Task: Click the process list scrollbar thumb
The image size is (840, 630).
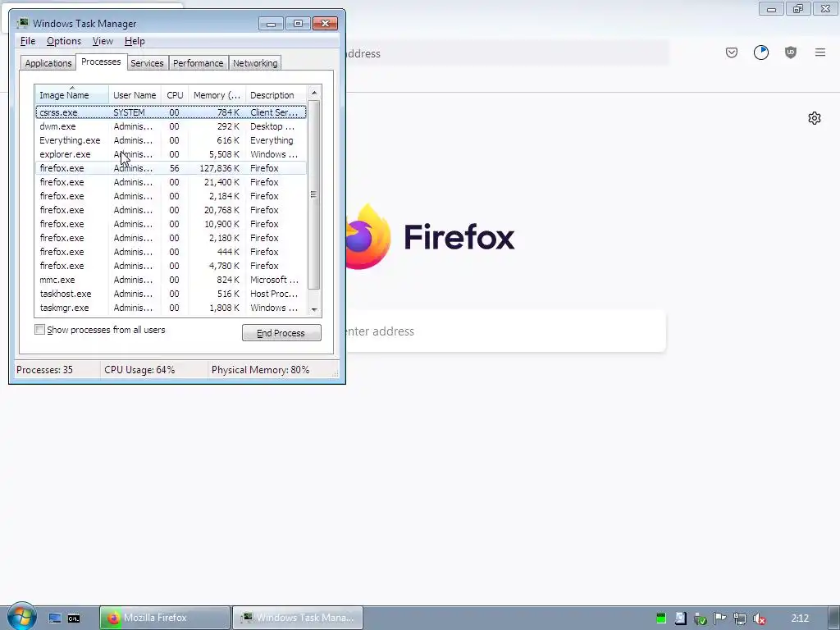Action: tap(314, 194)
